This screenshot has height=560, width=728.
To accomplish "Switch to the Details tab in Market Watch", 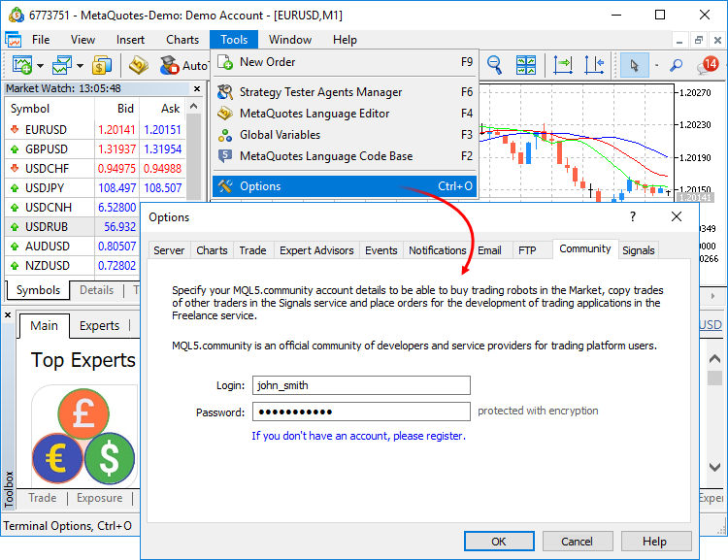I will point(96,290).
